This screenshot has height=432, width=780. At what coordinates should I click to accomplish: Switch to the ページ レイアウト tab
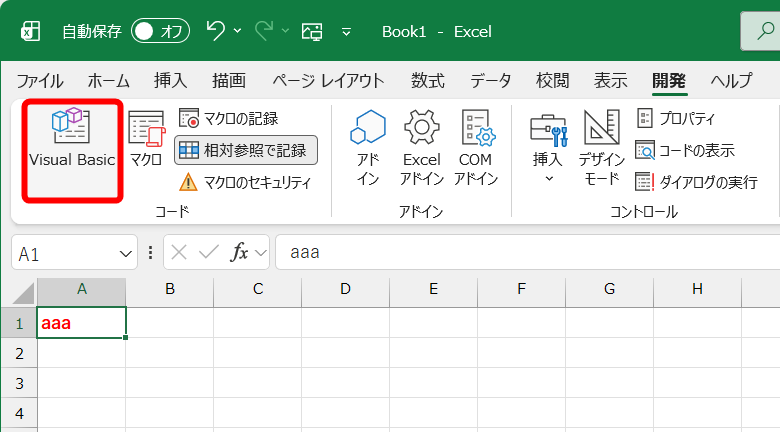point(328,81)
